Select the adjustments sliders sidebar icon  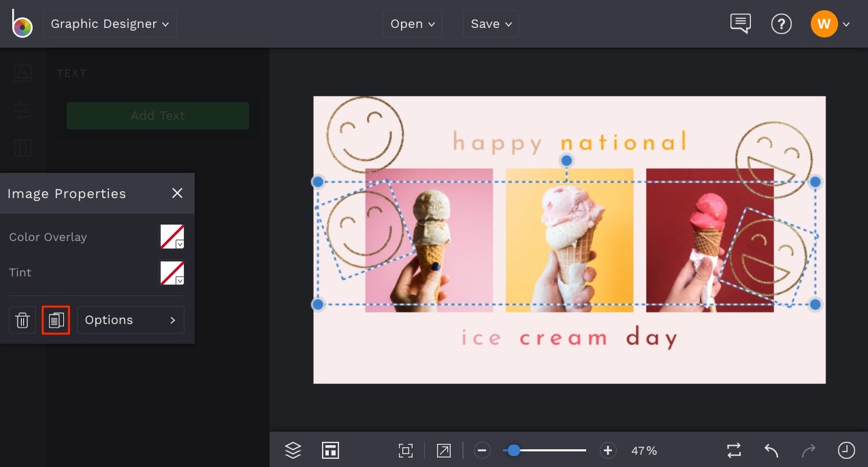(22, 110)
